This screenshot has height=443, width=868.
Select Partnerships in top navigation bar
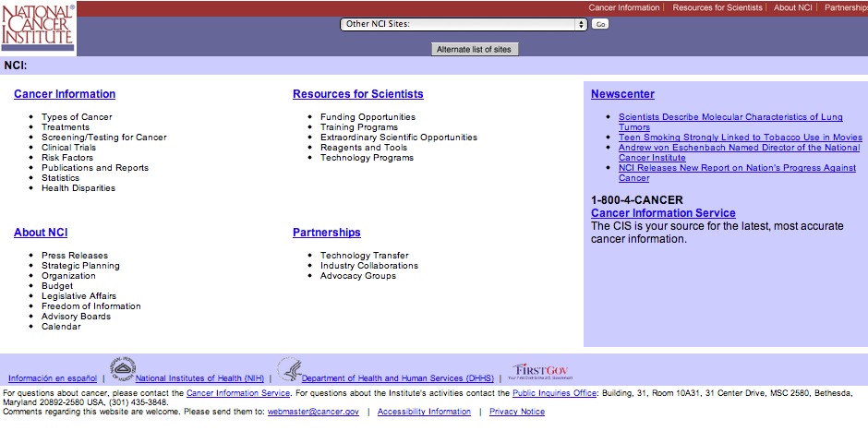[846, 7]
